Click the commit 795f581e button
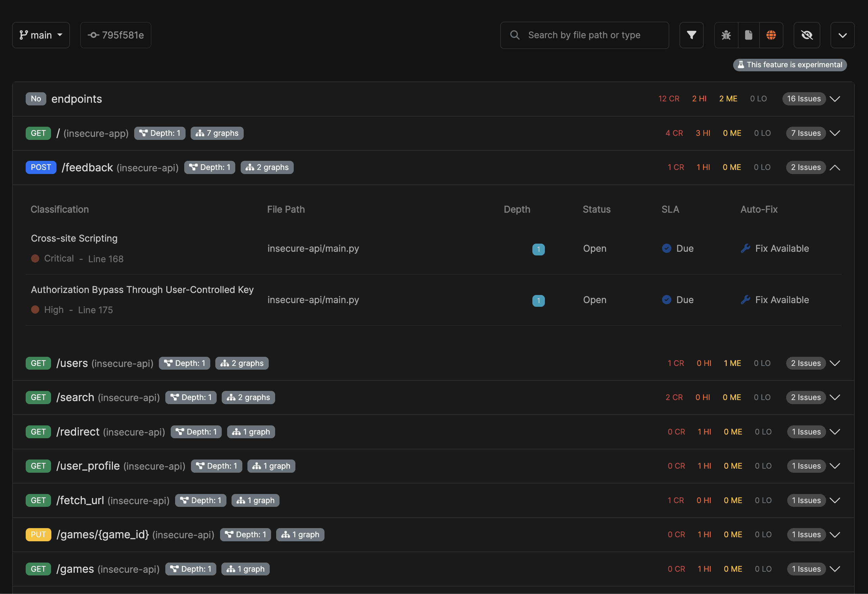The image size is (868, 594). (x=116, y=35)
